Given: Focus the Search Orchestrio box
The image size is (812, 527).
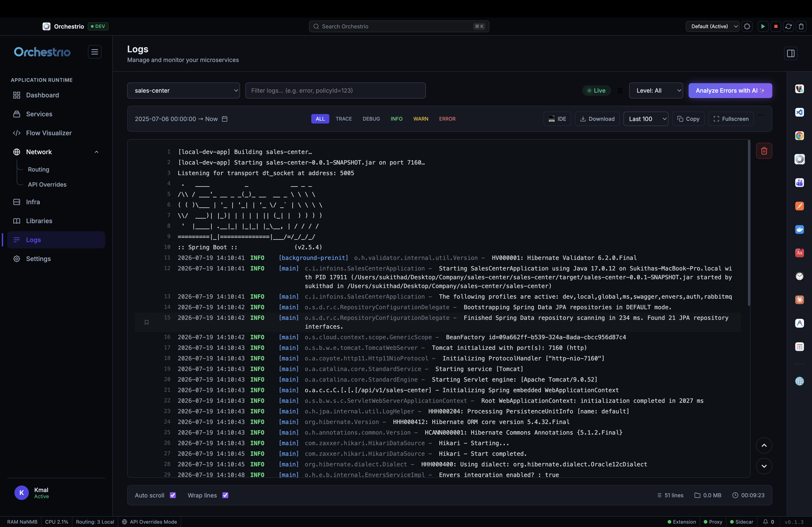Looking at the screenshot, I should point(399,26).
